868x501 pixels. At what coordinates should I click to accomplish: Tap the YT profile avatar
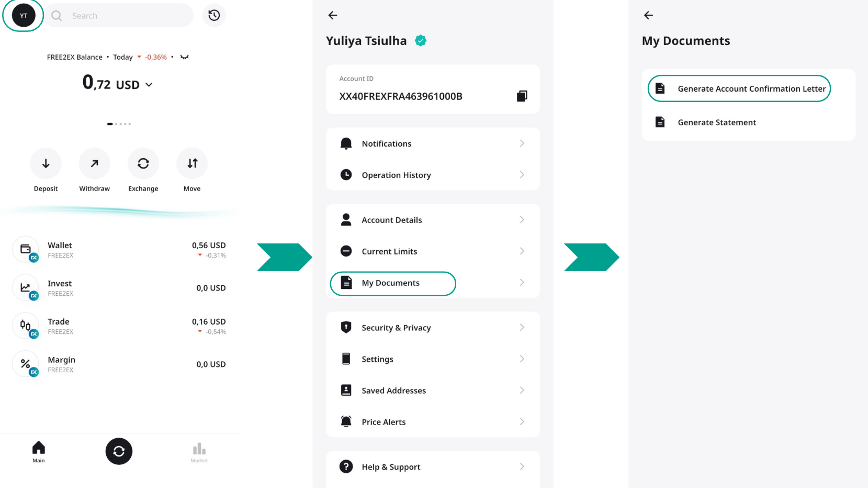click(24, 16)
